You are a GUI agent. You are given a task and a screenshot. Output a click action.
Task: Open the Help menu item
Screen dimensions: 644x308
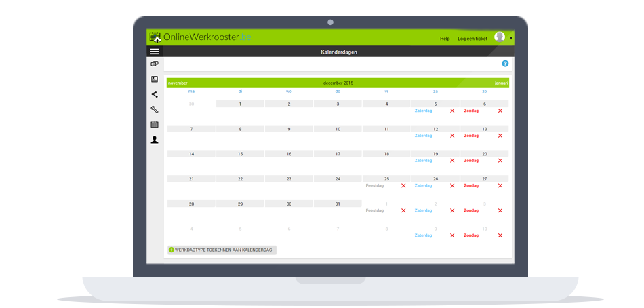pos(445,39)
